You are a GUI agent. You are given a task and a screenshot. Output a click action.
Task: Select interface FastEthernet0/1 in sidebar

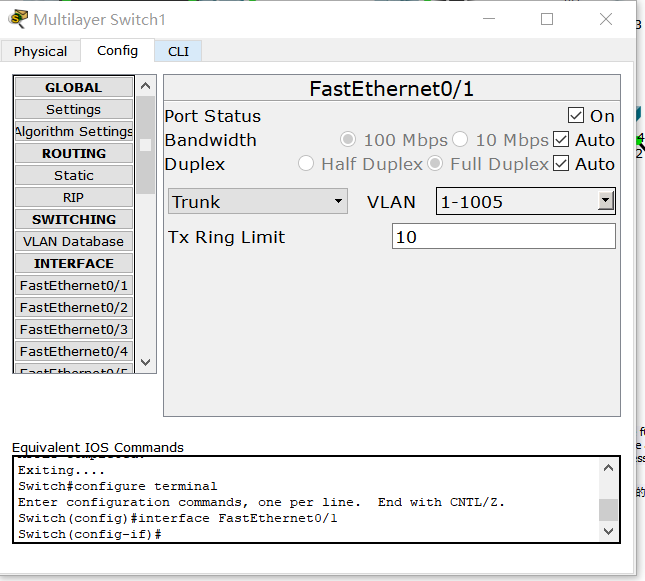coord(74,286)
